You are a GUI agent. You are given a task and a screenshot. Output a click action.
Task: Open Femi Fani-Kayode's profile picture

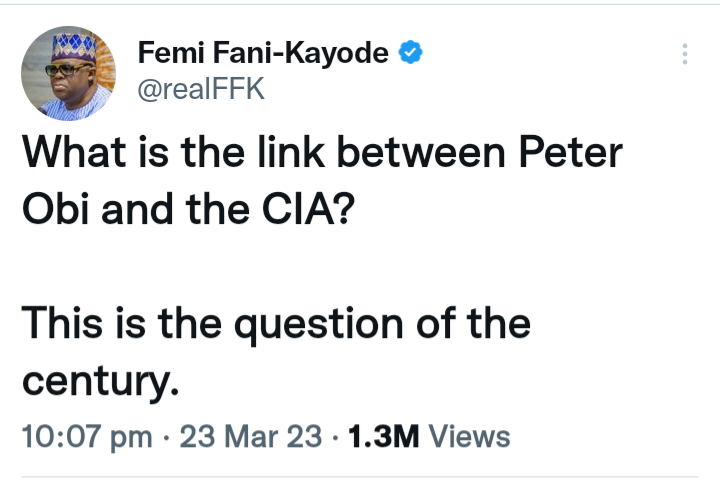pos(69,73)
